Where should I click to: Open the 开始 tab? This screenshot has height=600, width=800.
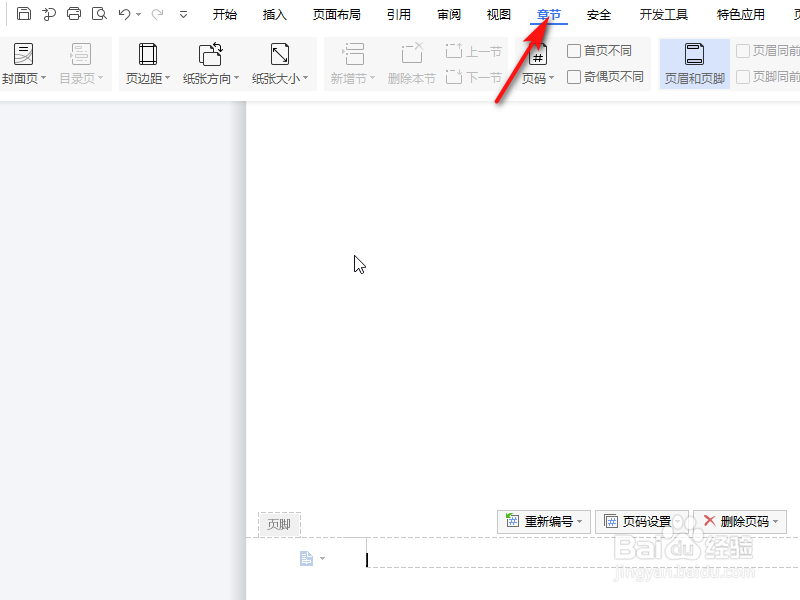pyautogui.click(x=225, y=15)
